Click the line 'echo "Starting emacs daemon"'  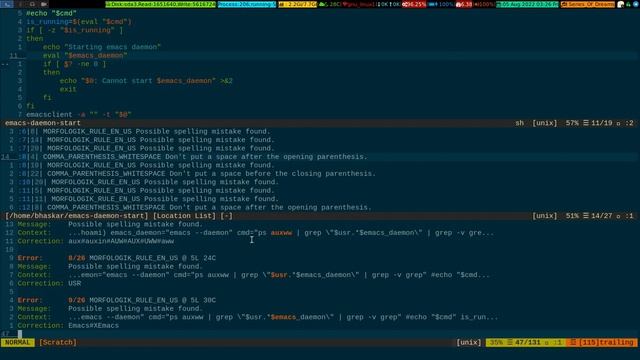[102, 47]
